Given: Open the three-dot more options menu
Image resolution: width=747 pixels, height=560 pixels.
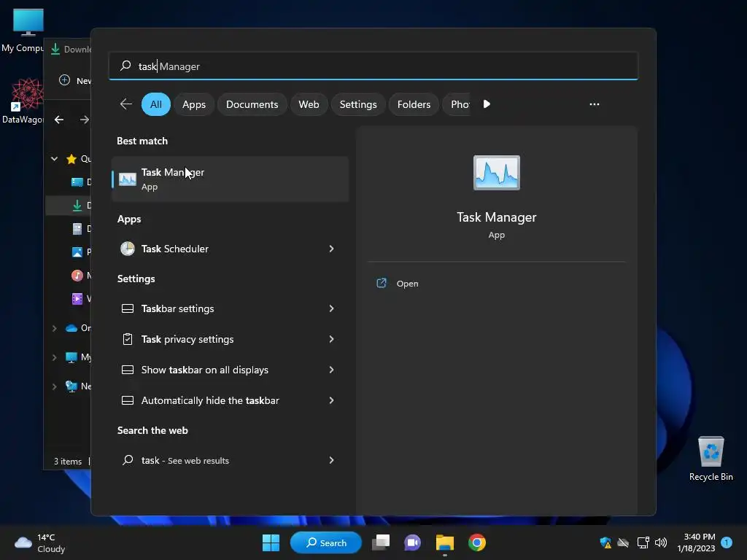Looking at the screenshot, I should click(x=594, y=104).
